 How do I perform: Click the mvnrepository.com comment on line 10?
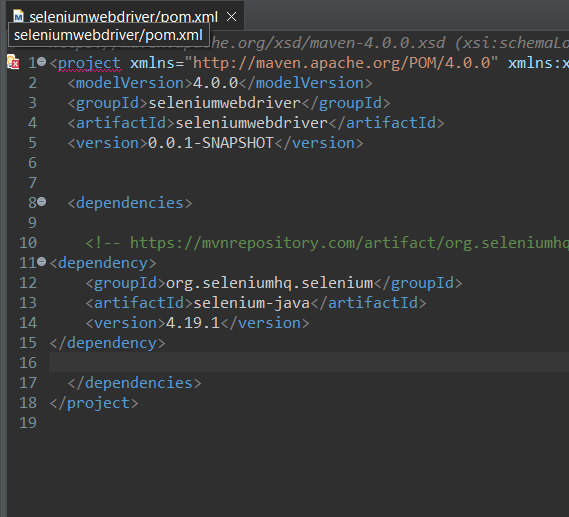click(327, 243)
